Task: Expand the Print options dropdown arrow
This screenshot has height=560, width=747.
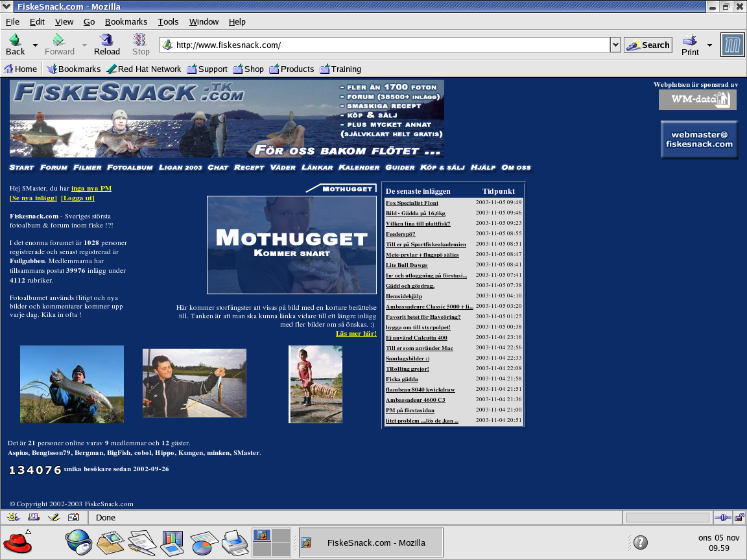Action: point(709,45)
